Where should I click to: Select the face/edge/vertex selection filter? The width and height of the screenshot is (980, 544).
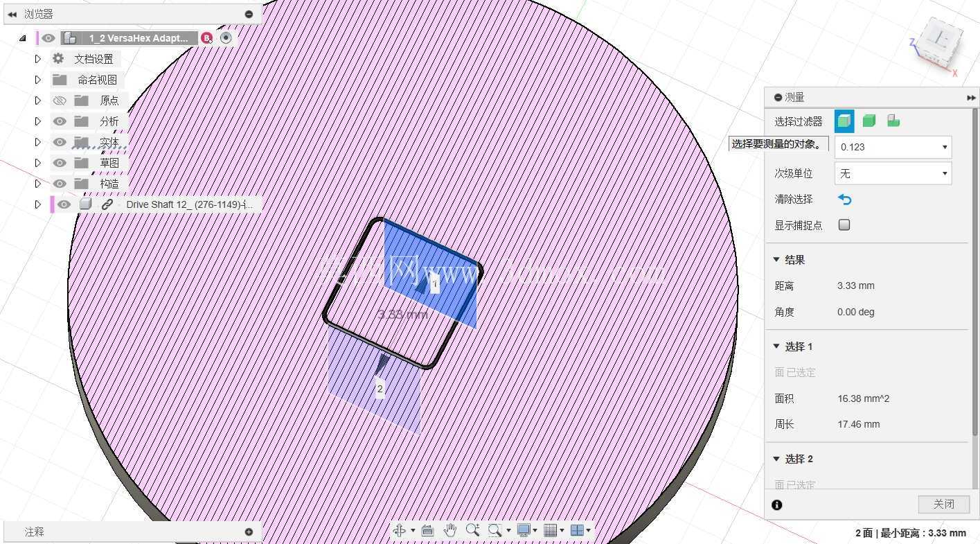[x=844, y=121]
